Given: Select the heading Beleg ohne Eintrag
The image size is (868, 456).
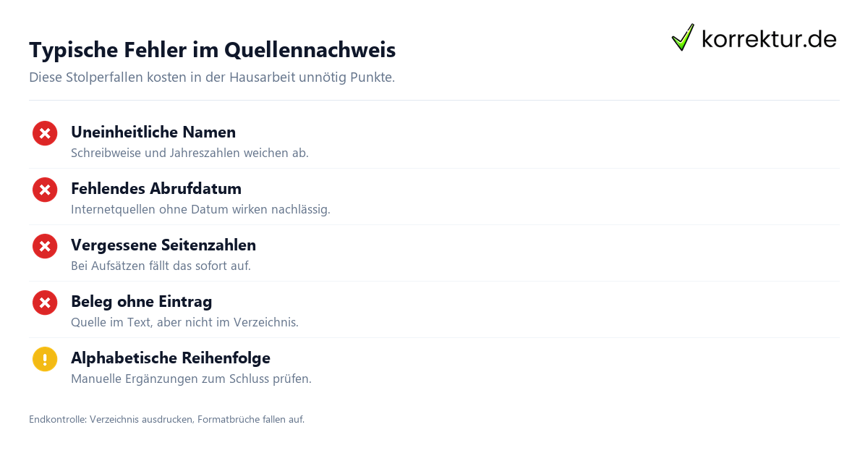Looking at the screenshot, I should pos(141,301).
